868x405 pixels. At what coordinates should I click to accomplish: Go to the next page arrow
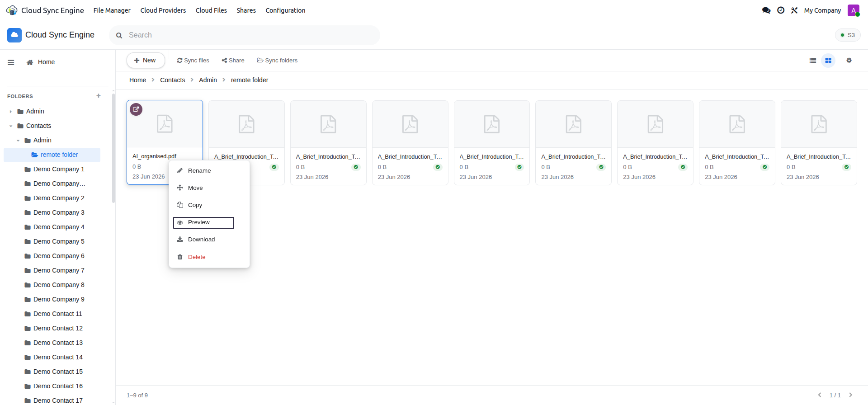[x=851, y=395]
